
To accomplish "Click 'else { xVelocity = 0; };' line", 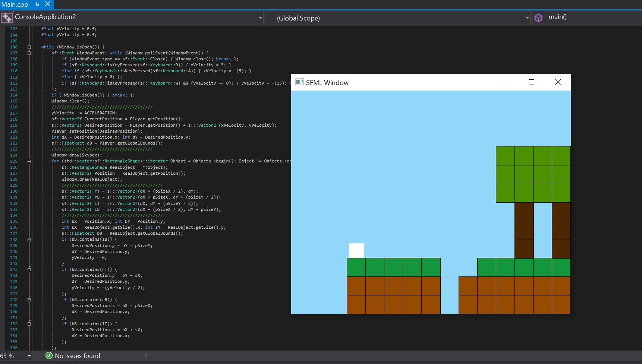I will [x=92, y=77].
